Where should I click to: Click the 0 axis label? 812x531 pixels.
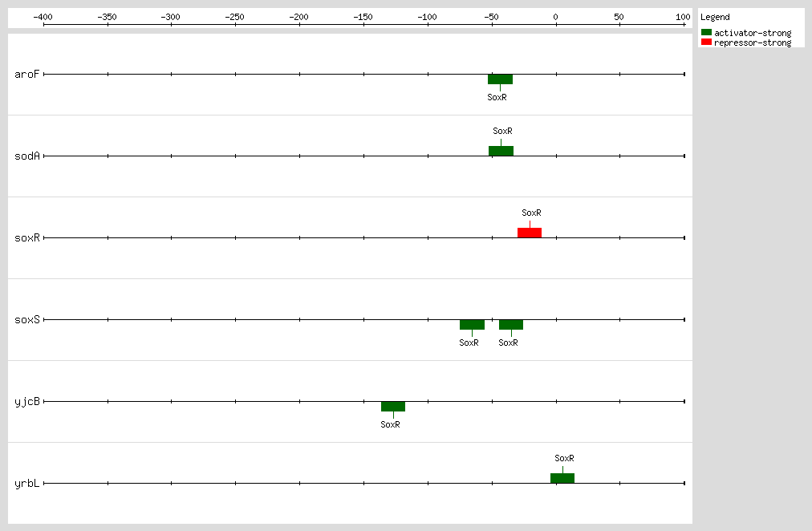556,17
